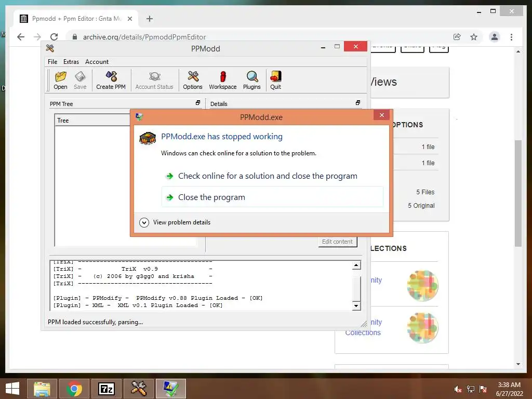Click the Save toolbar icon
532x399 pixels.
(80, 80)
